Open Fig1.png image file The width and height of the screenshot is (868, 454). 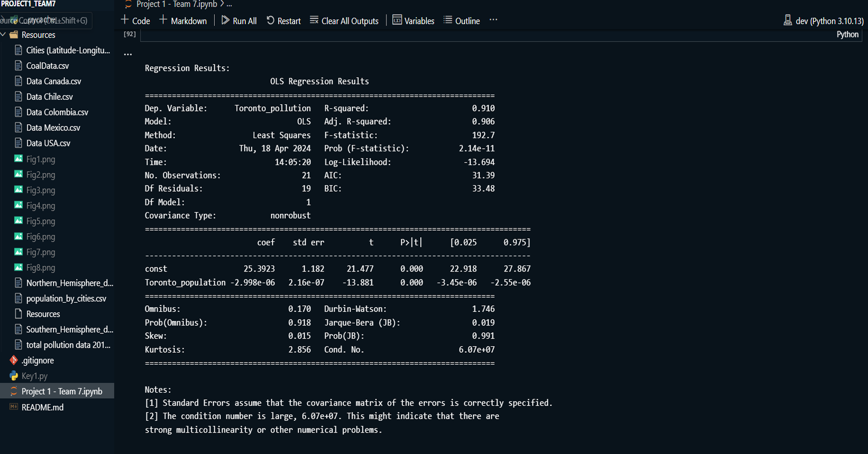click(x=40, y=159)
